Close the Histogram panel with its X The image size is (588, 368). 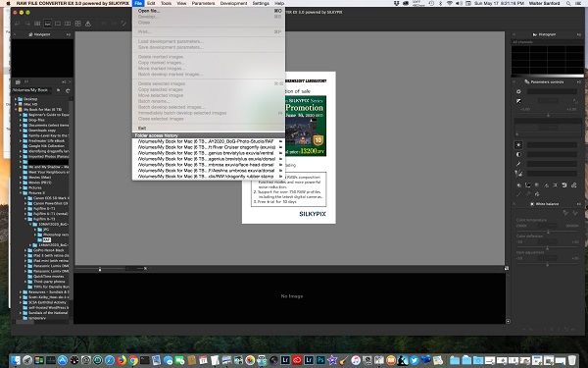coord(514,34)
